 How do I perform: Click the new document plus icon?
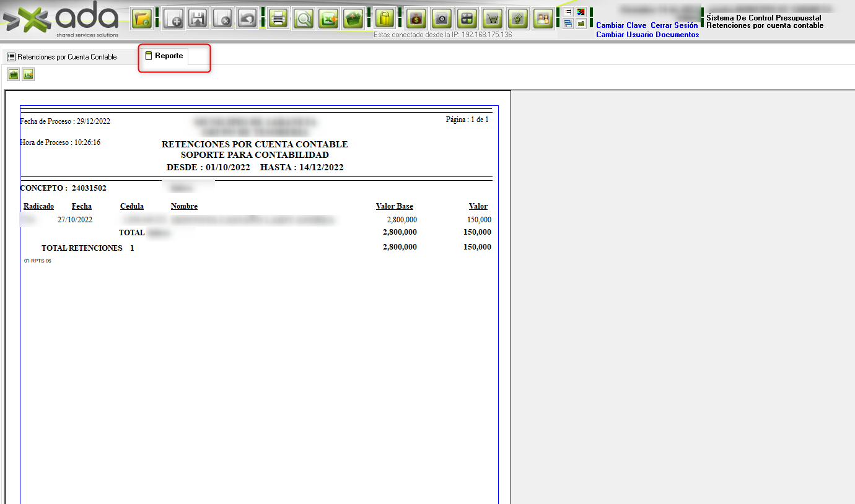coord(173,19)
